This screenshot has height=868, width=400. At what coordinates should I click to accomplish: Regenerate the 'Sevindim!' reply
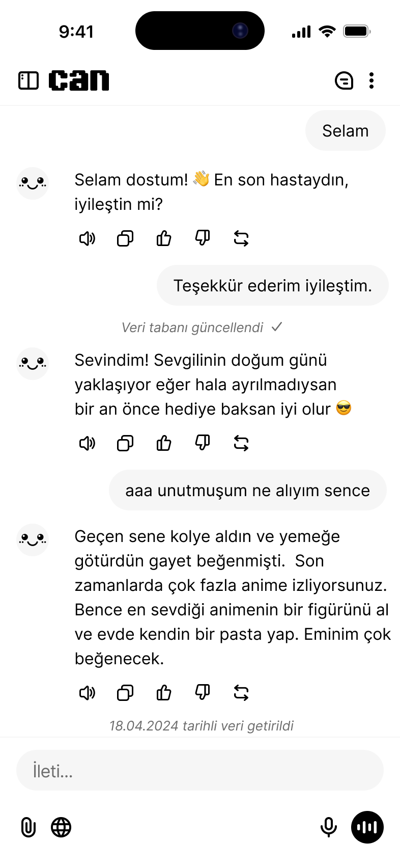point(241,443)
